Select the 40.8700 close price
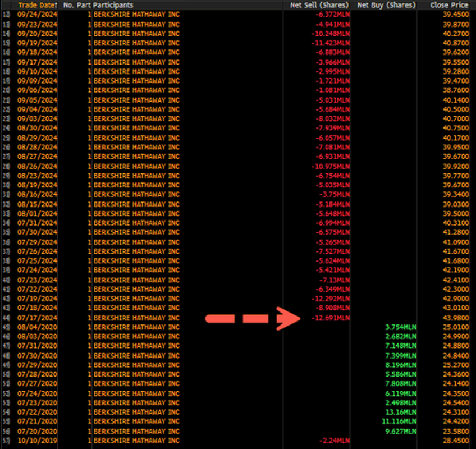 coord(456,43)
